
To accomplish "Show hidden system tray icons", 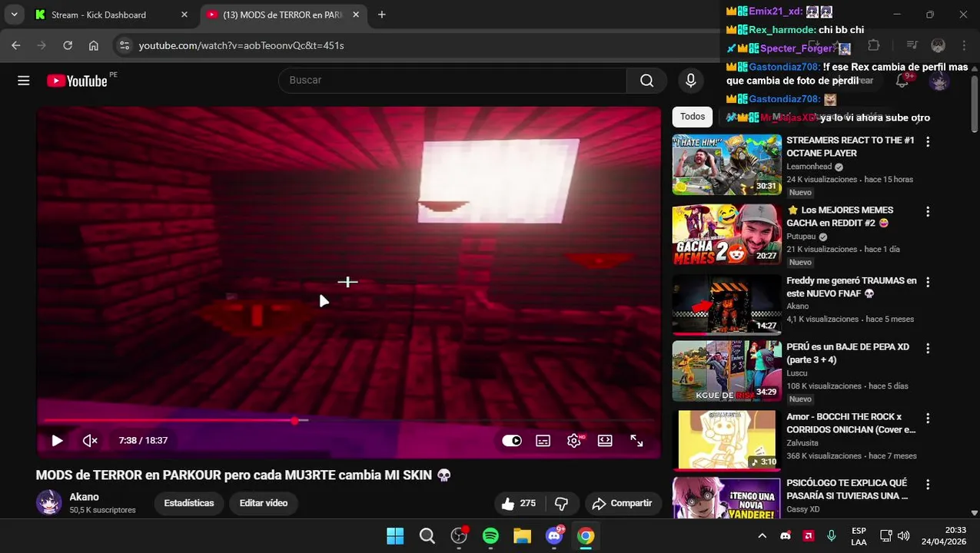I will [762, 536].
